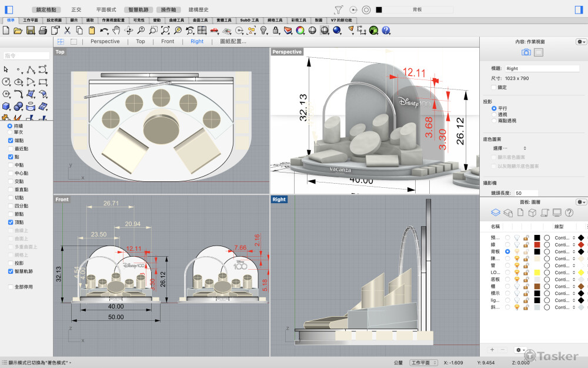Open the layers panel gear menu at bottom
Image resolution: width=588 pixels, height=368 pixels.
(x=520, y=350)
